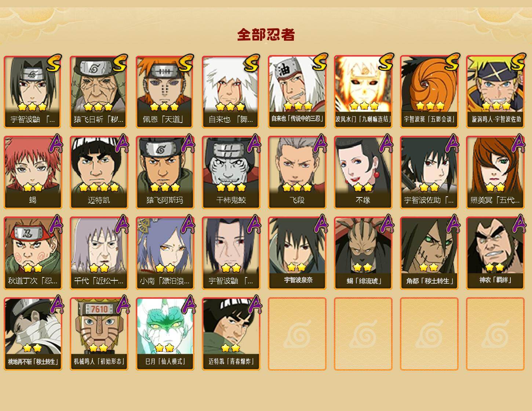Open the 迈特凯「青春爆炸」 card
The width and height of the screenshot is (532, 411).
[231, 334]
